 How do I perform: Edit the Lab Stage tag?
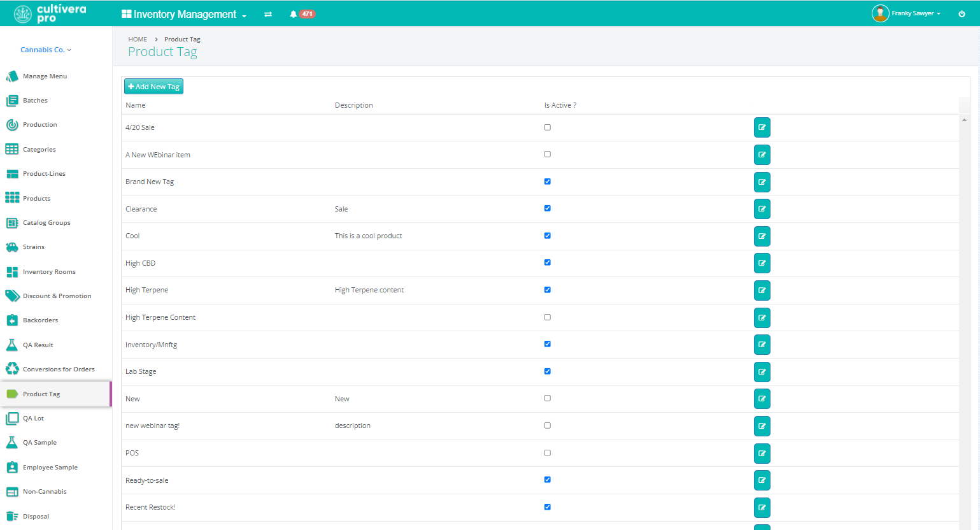(762, 372)
